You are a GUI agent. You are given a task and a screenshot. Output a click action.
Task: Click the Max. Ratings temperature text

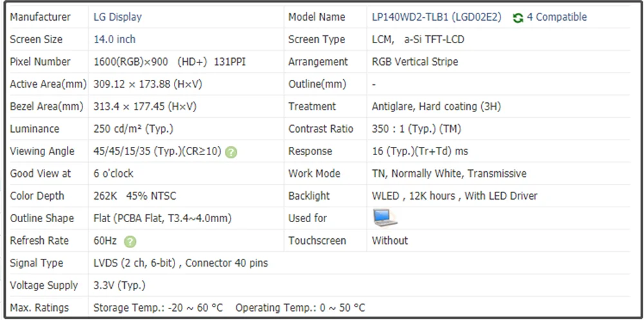(229, 308)
